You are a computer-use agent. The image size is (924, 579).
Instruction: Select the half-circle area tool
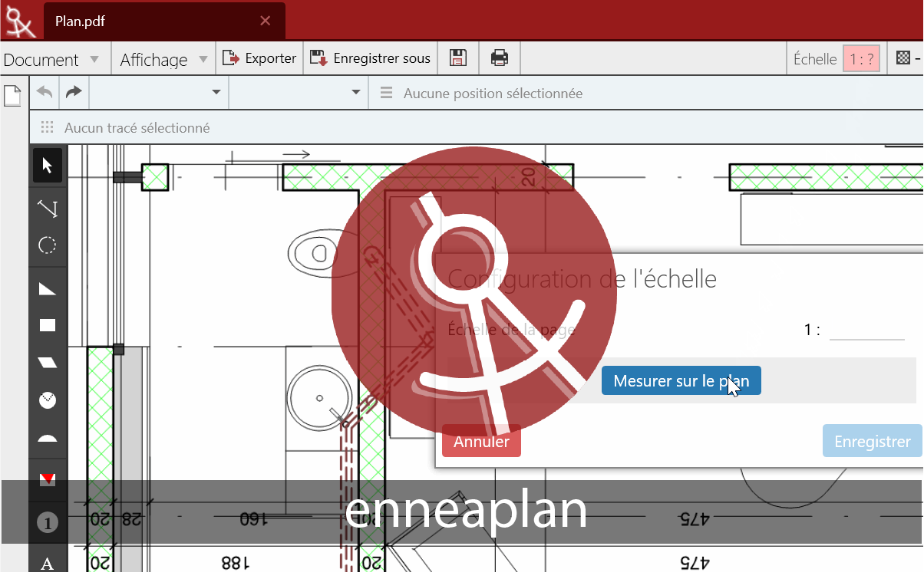click(x=48, y=439)
